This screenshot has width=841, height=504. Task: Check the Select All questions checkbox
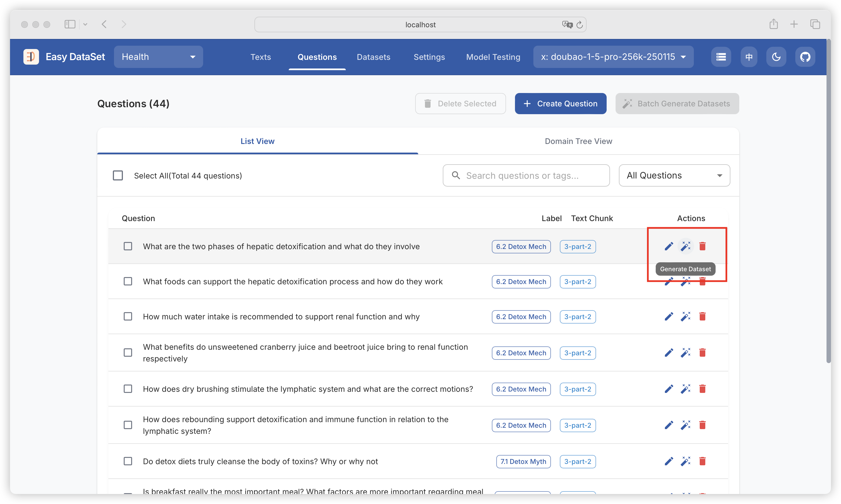click(x=118, y=176)
